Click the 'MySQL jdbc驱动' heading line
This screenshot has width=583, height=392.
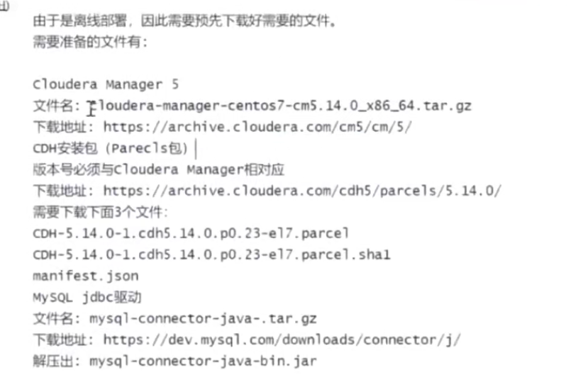coord(87,298)
